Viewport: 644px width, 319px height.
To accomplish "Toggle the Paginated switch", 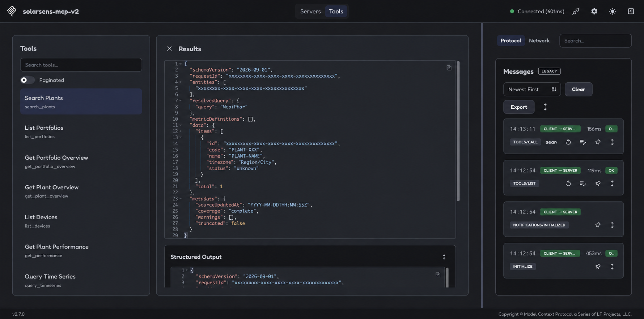I will click(27, 80).
